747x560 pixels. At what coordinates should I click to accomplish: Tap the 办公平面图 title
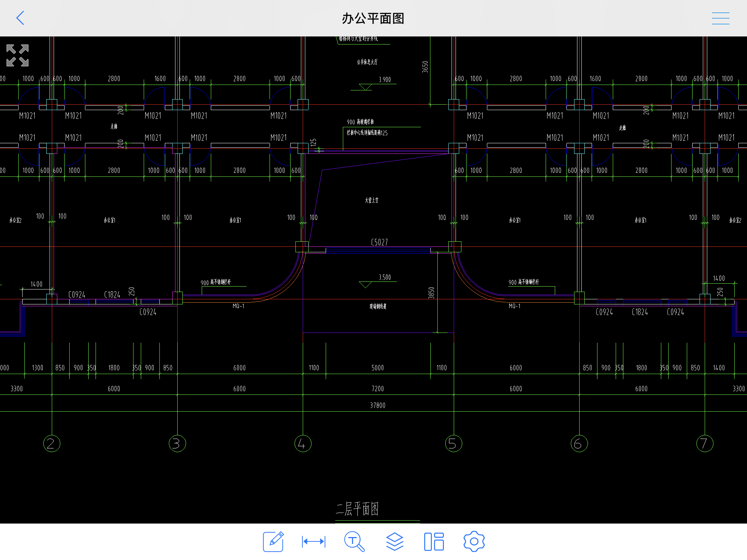[373, 18]
